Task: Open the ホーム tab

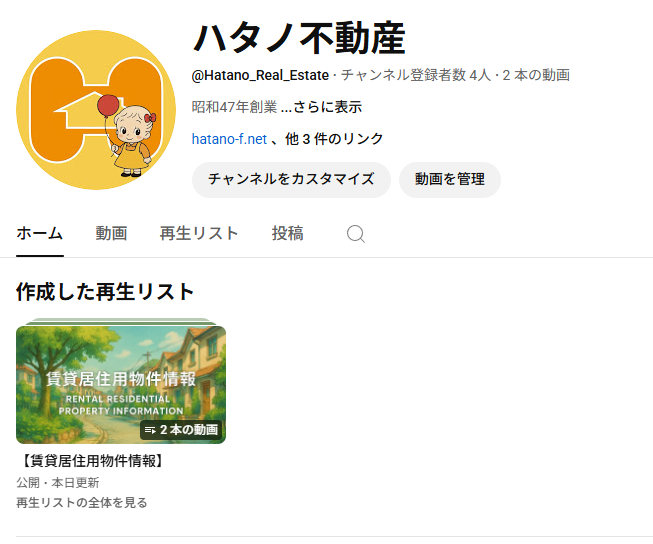Action: click(40, 233)
